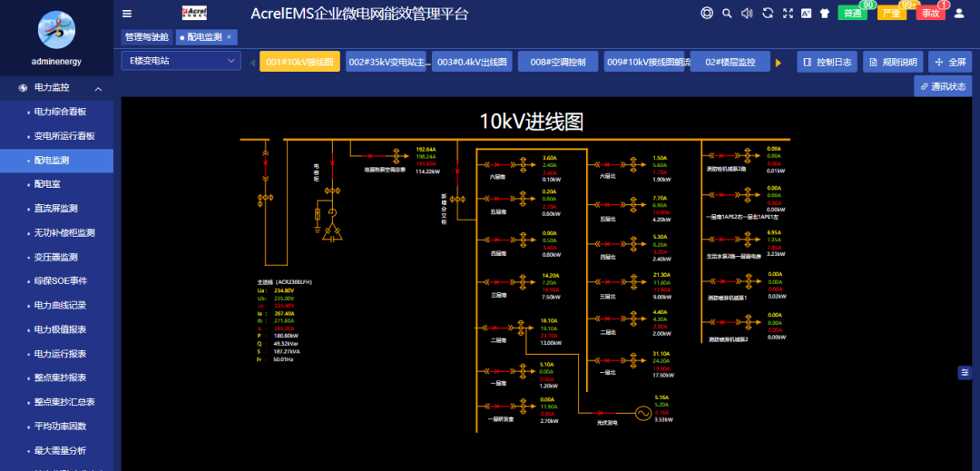This screenshot has height=471, width=980.
Task: Open the 规则说明 button
Action: (893, 62)
